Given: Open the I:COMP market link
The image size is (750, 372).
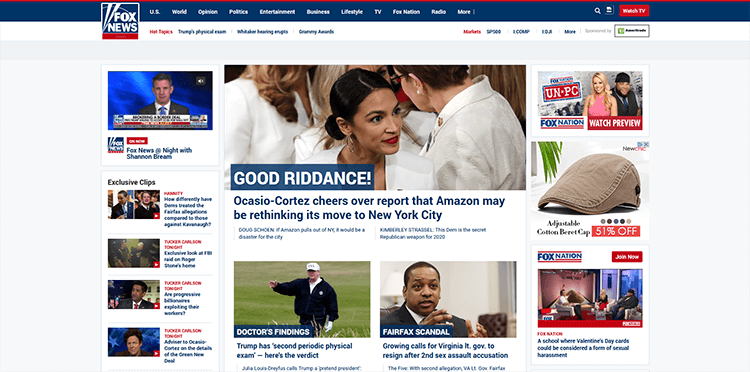Looking at the screenshot, I should click(521, 32).
